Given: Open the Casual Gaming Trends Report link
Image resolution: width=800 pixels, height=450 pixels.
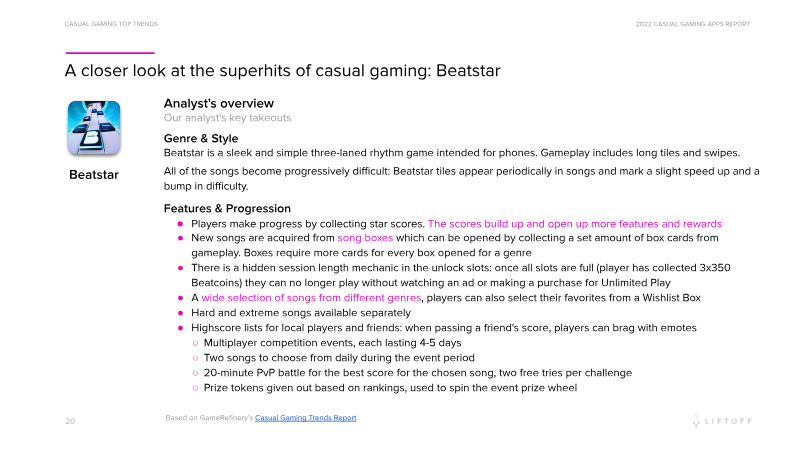Looking at the screenshot, I should tap(306, 418).
